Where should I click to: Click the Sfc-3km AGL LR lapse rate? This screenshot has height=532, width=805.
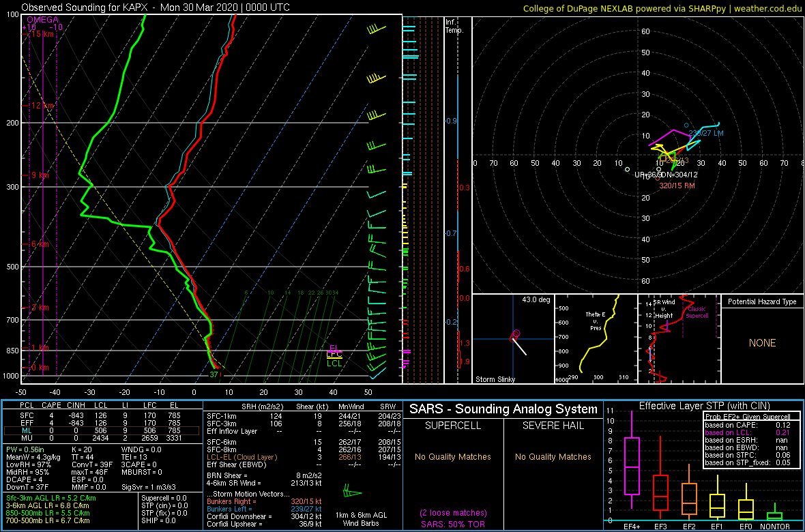pos(50,498)
